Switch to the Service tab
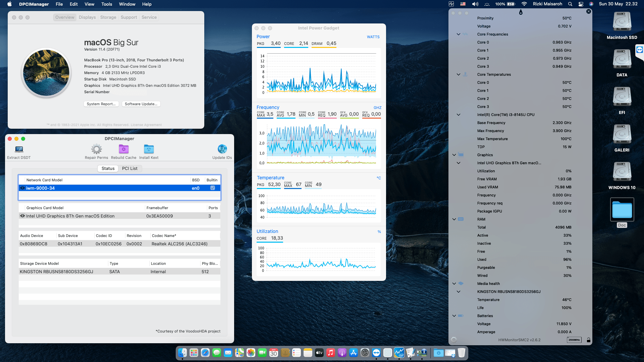The image size is (644, 362). pos(149,17)
